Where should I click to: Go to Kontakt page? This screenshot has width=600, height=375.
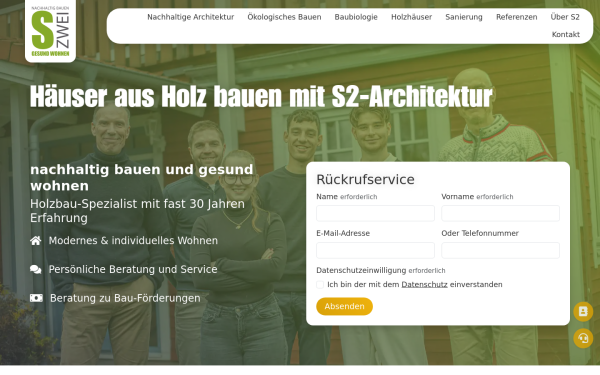566,34
